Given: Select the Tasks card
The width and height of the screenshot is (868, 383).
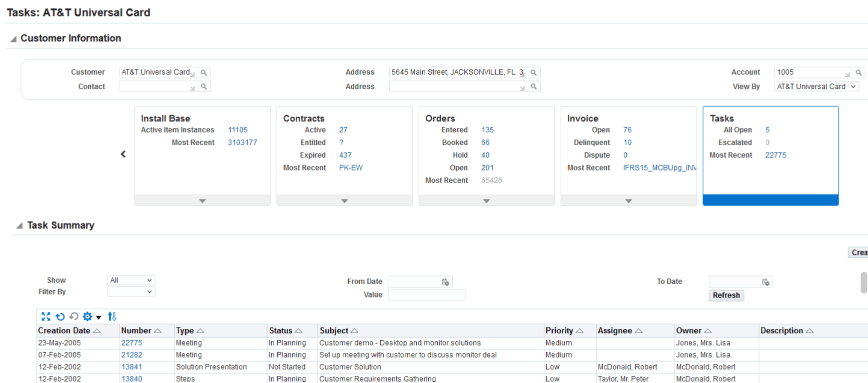Looking at the screenshot, I should click(770, 155).
